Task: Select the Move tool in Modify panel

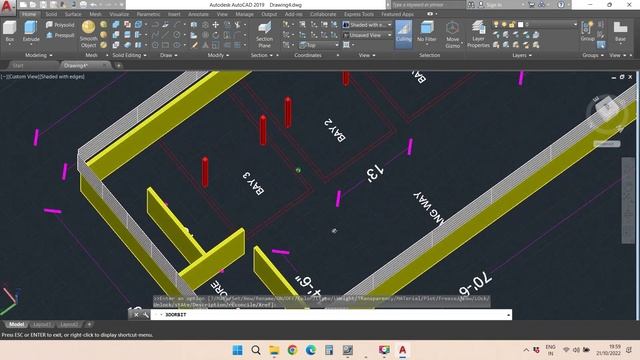Action: click(216, 25)
